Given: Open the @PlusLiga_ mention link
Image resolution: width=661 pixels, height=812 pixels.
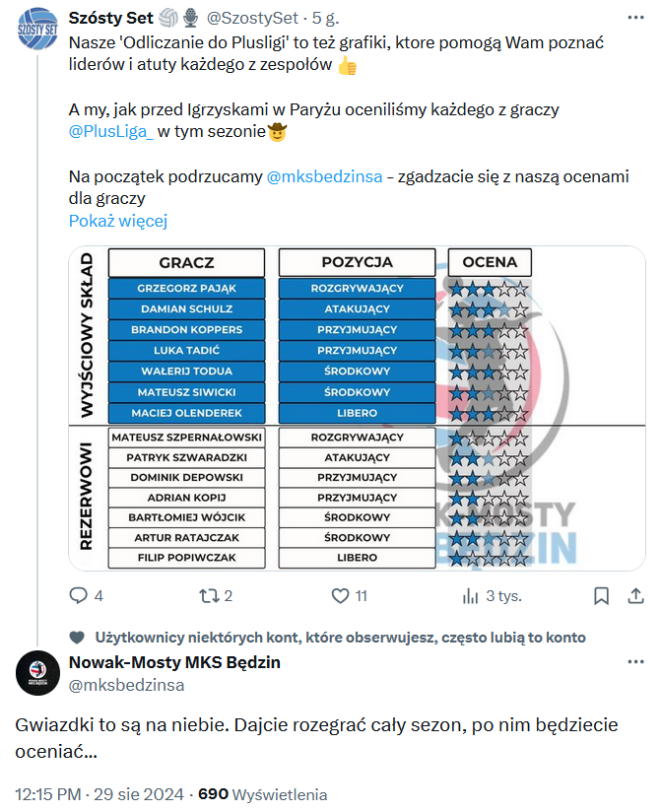Looking at the screenshot, I should (x=111, y=132).
